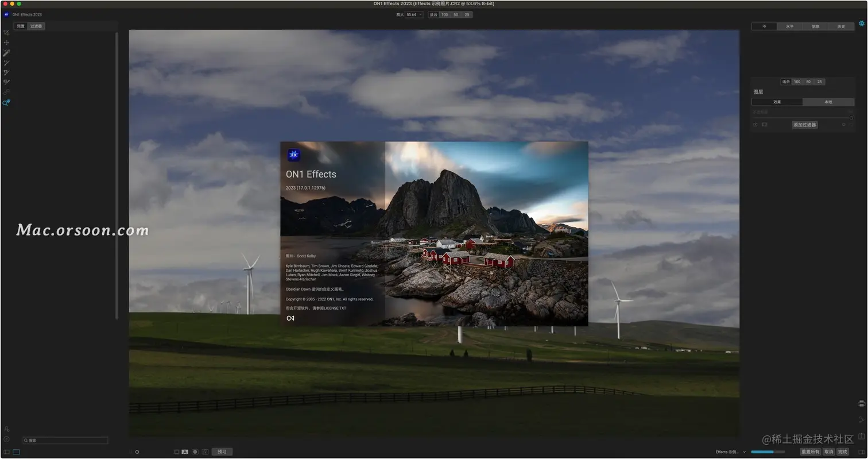Click the left panel vertical scrollbar

coord(117,175)
